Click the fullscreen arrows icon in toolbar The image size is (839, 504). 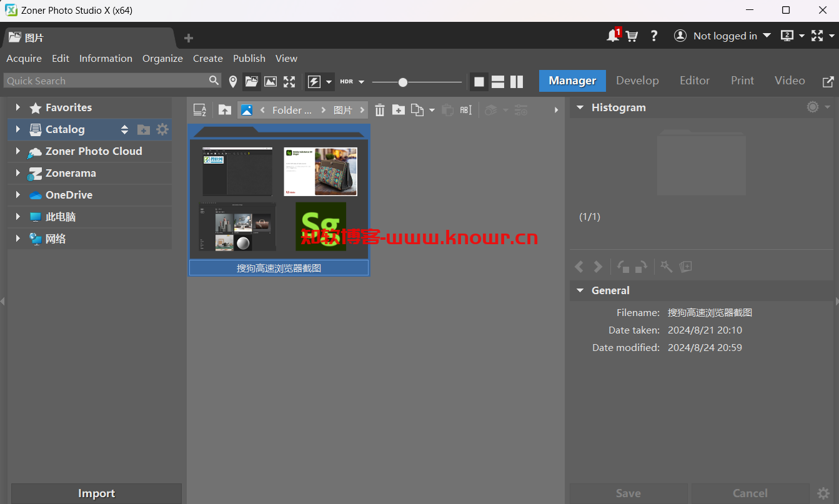289,81
